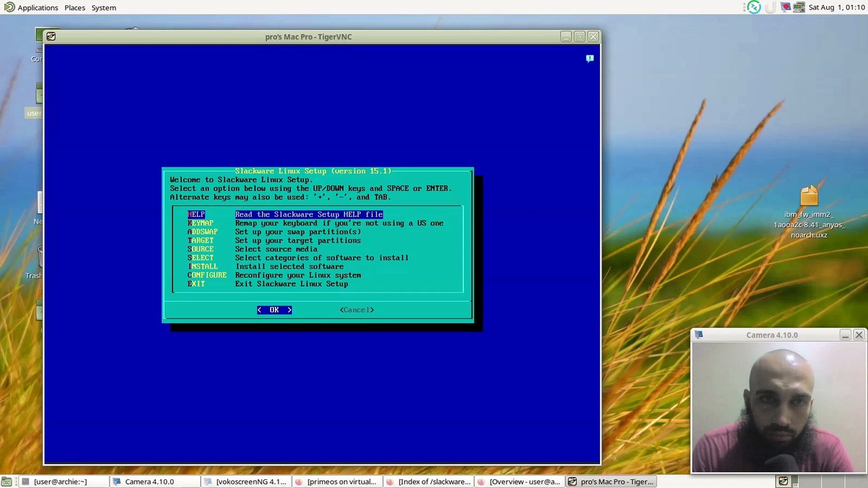Open the clock showing Sat Aug 1, 01:10

pos(837,7)
